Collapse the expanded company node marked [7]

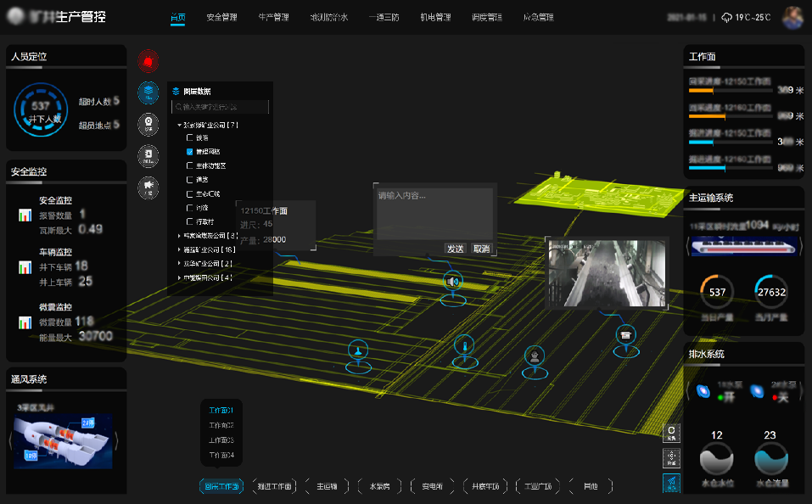pos(180,125)
